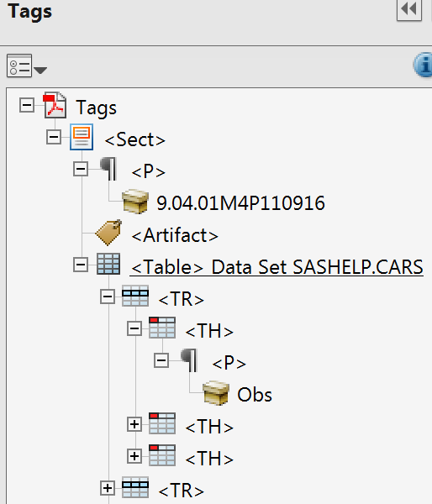The height and width of the screenshot is (504, 432).
Task: Select the Table Data Set SASHELP.CARS item
Action: pyautogui.click(x=277, y=267)
